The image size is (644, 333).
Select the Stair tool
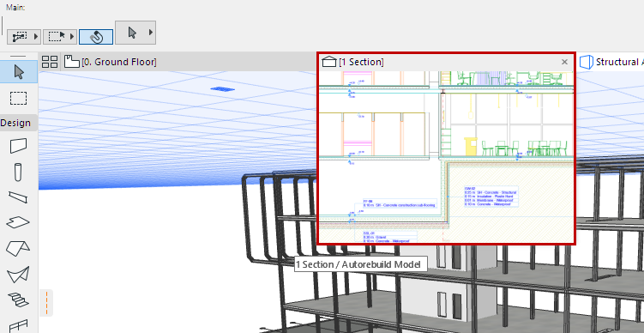(19, 300)
